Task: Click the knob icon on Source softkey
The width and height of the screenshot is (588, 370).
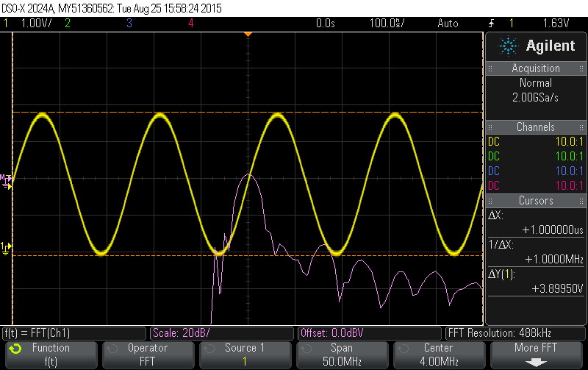Action: coord(209,349)
